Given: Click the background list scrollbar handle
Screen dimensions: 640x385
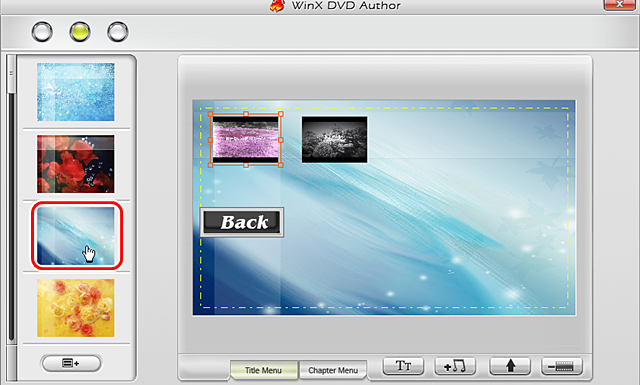Looking at the screenshot, I should point(11,73).
